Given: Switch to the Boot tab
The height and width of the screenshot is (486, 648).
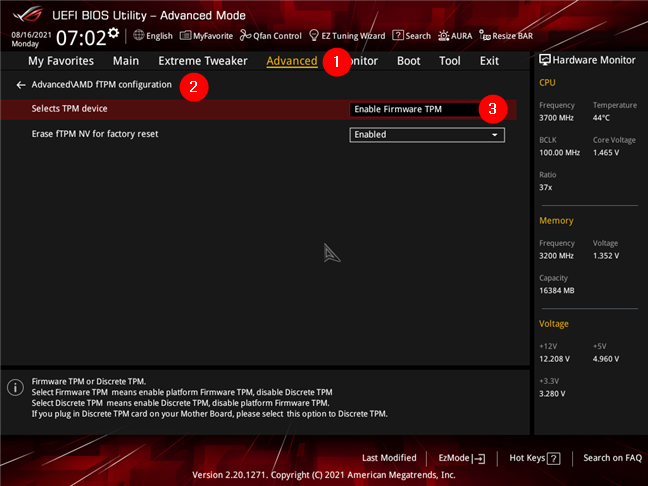Looking at the screenshot, I should [x=408, y=61].
